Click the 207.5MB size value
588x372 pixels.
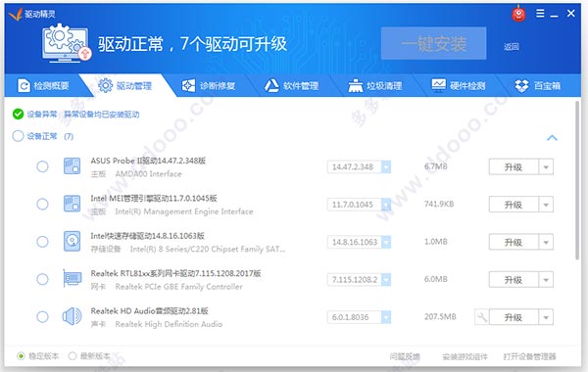coord(440,317)
